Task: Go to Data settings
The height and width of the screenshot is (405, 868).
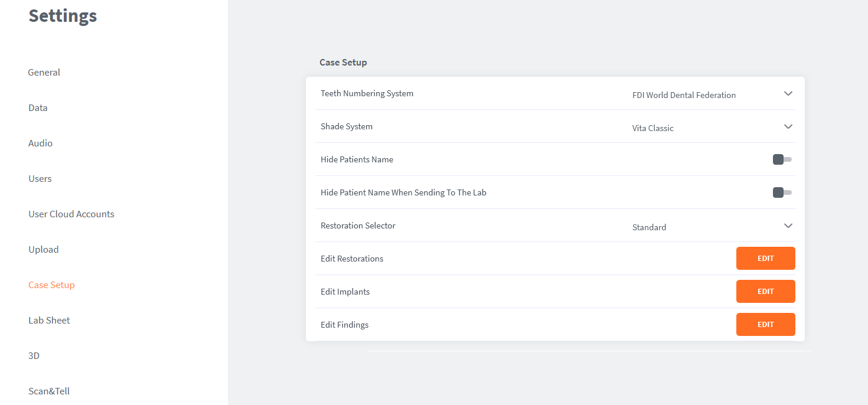Action: [x=38, y=108]
